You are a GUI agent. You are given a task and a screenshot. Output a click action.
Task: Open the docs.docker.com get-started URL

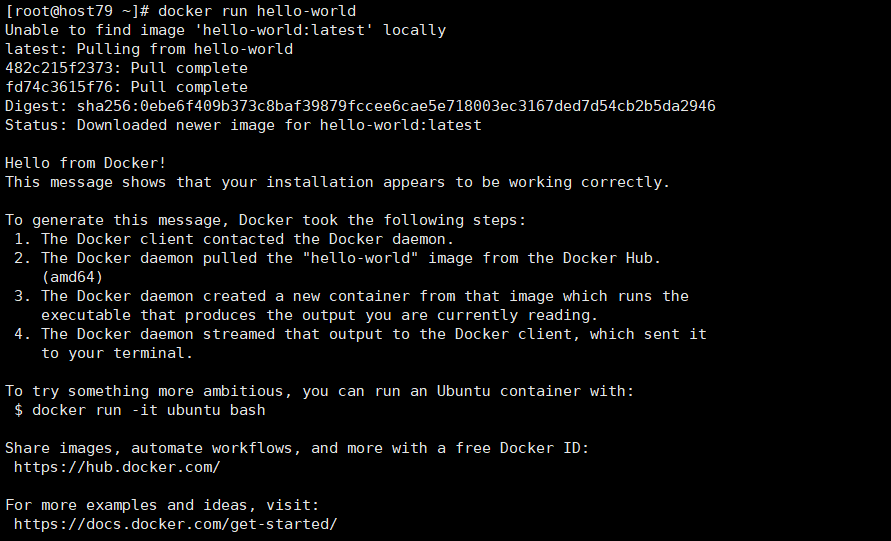pyautogui.click(x=175, y=524)
